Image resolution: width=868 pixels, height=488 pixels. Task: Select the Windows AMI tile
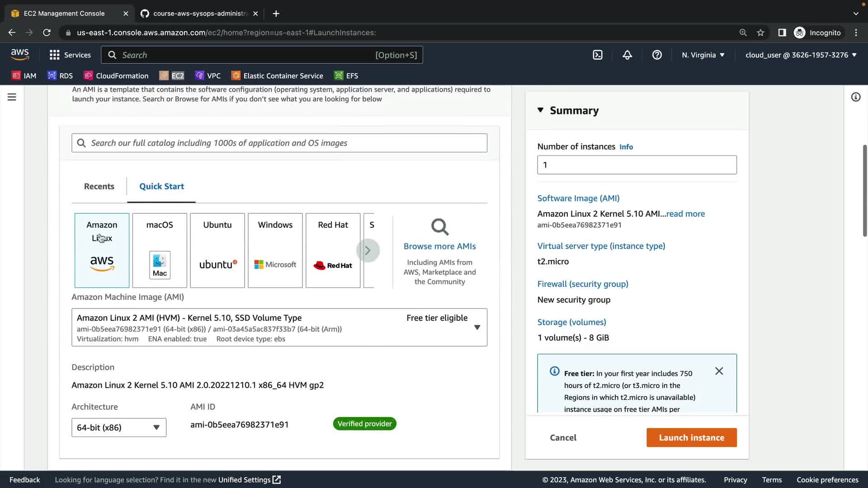[x=275, y=250]
